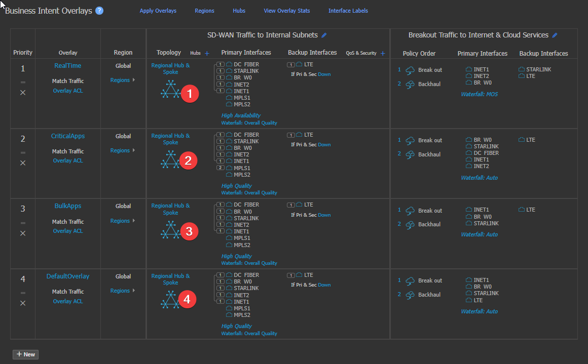Delete the BulkApps overlay with X icon
This screenshot has height=364, width=588.
pos(23,233)
